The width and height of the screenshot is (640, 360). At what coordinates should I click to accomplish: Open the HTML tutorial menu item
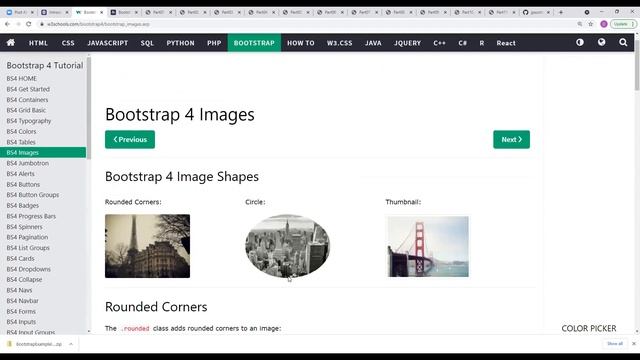pyautogui.click(x=38, y=43)
